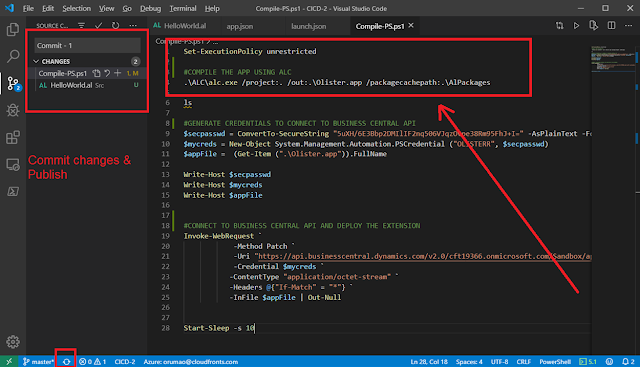This screenshot has width=640, height=367.
Task: Click Ln 28, Col 18 cursor position
Action: pyautogui.click(x=429, y=362)
